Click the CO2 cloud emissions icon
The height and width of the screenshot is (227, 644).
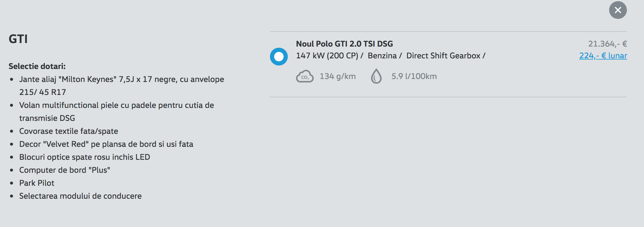pos(305,77)
